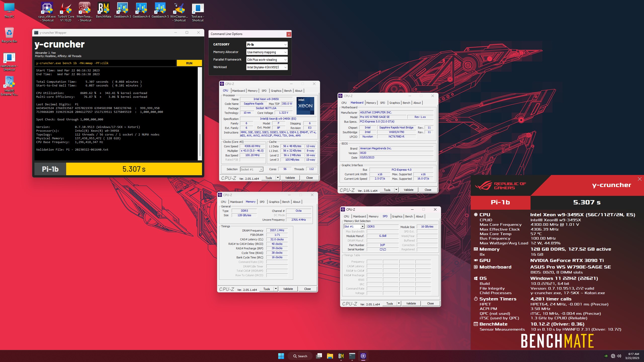Open Tool.exe shortcut icon
644x362 pixels.
198,12
